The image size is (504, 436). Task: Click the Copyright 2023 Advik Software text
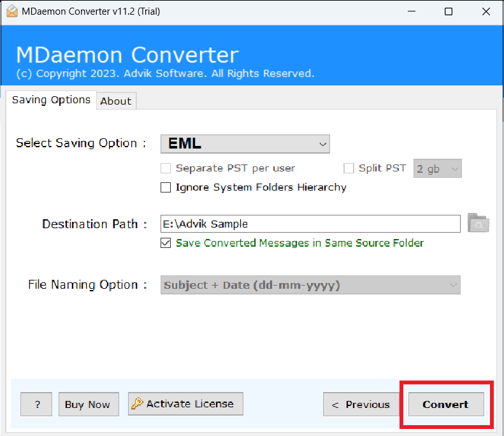tap(165, 74)
